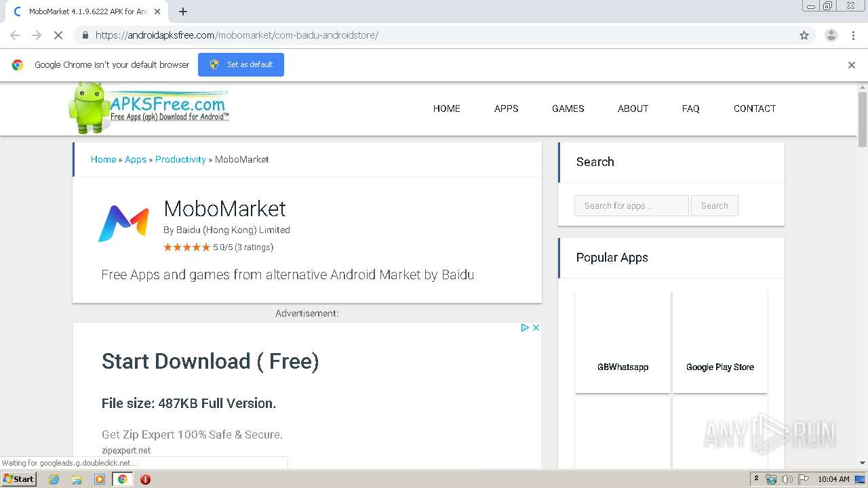Screen dimensions: 868x488
Task: Click the five-star rating display
Action: (x=186, y=247)
